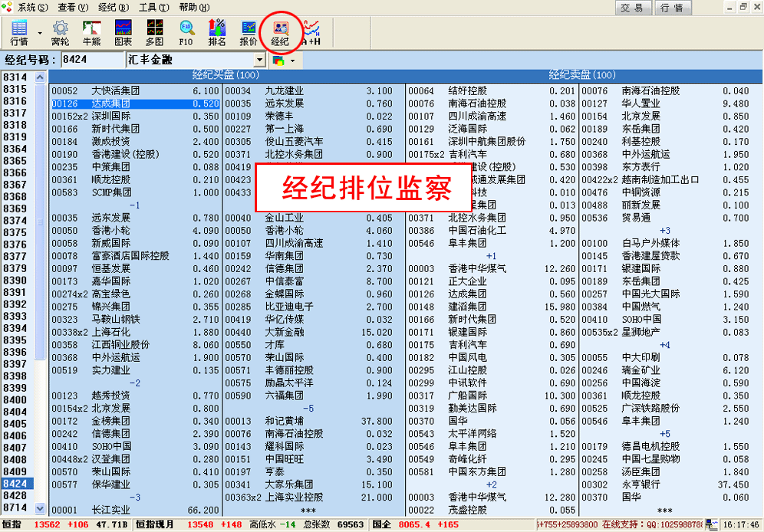Open the 牛熊 bull-bear tool
This screenshot has height=532, width=764.
click(x=92, y=32)
